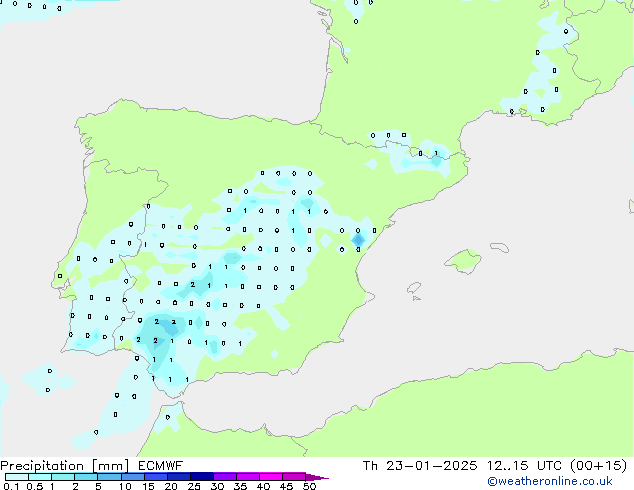Pick the 20–25 mm dark blue legend swatch
This screenshot has width=634, height=490.
pos(182,477)
